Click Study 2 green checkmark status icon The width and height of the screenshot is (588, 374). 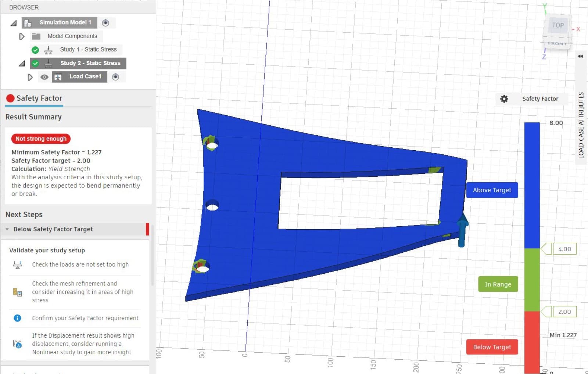point(35,63)
